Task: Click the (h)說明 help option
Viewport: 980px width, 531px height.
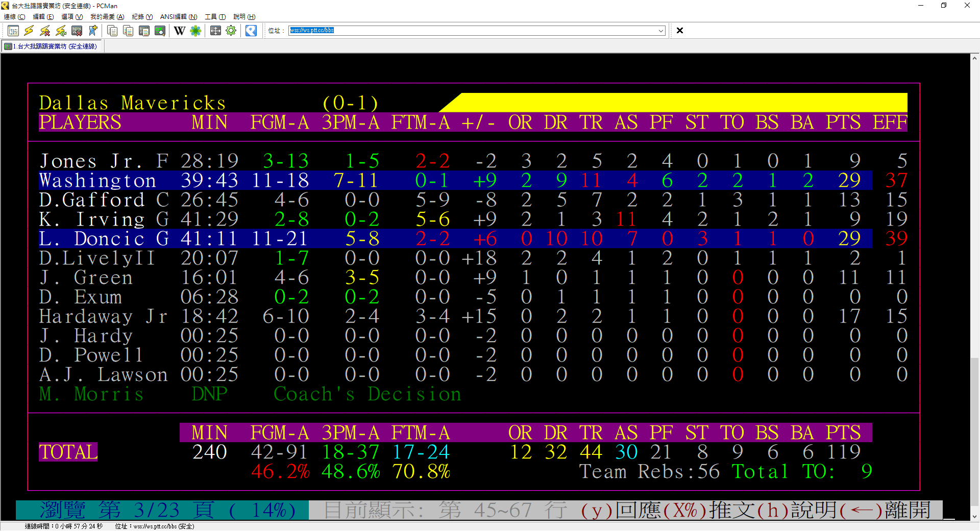Action: point(796,510)
